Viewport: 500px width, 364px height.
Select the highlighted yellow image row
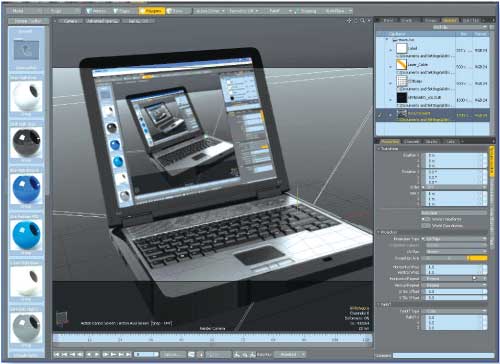click(x=433, y=115)
